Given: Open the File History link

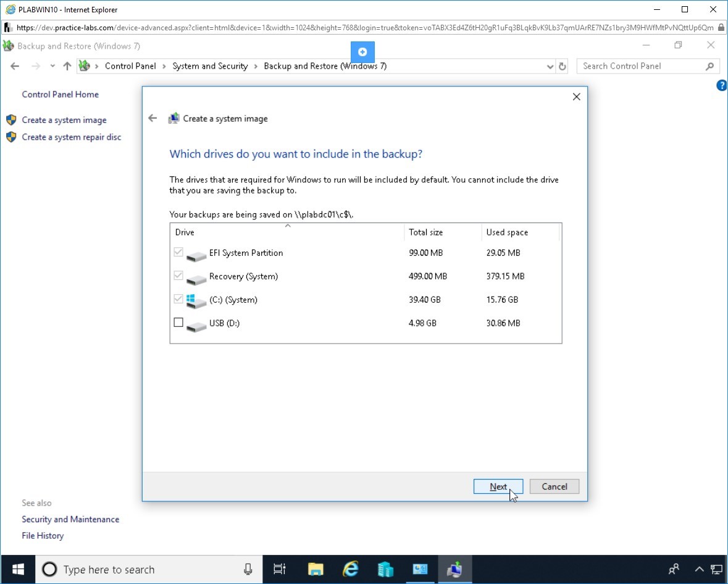Looking at the screenshot, I should point(43,536).
